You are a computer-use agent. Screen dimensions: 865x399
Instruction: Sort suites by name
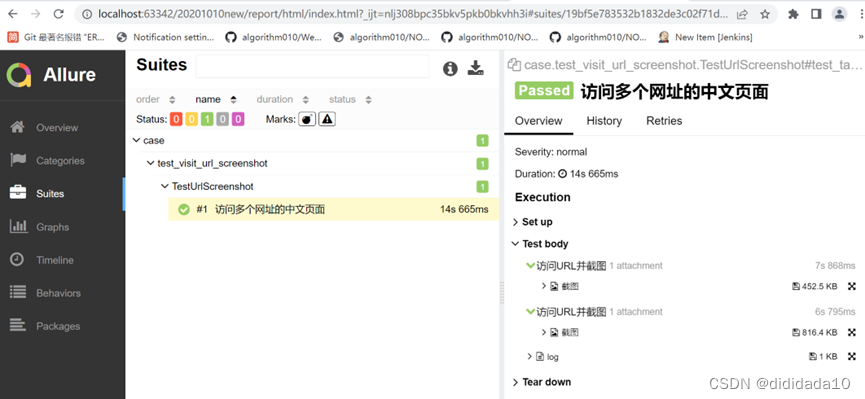[x=216, y=100]
